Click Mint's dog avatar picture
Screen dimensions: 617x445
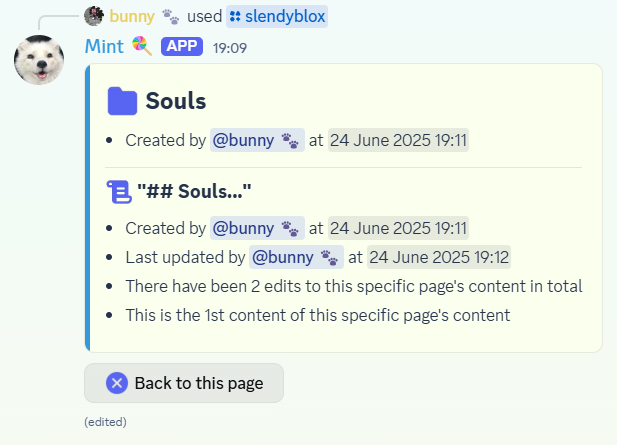39,60
